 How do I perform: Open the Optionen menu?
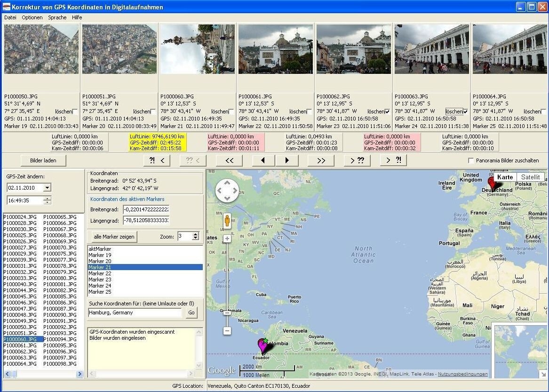32,17
